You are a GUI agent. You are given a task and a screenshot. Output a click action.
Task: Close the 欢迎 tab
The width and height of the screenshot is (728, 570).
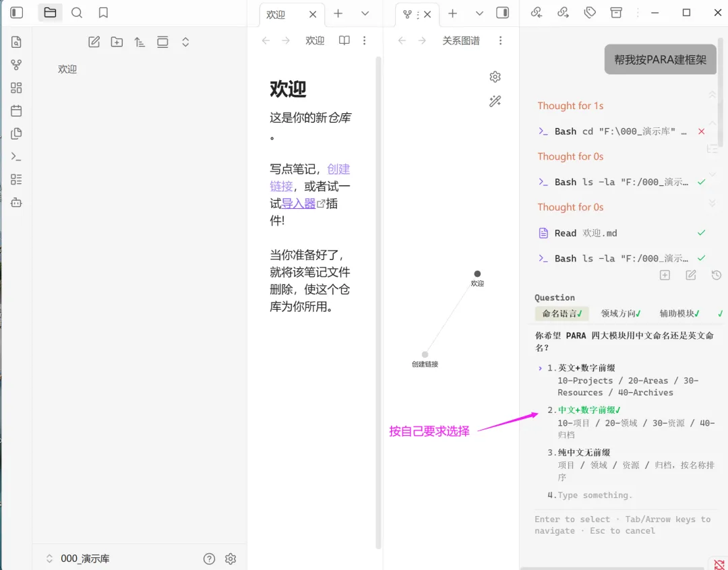pyautogui.click(x=313, y=14)
